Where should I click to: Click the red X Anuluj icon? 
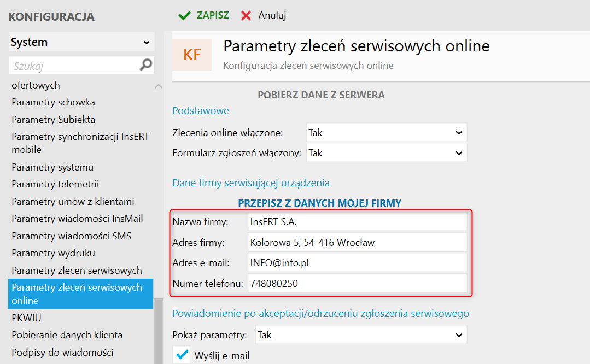247,15
